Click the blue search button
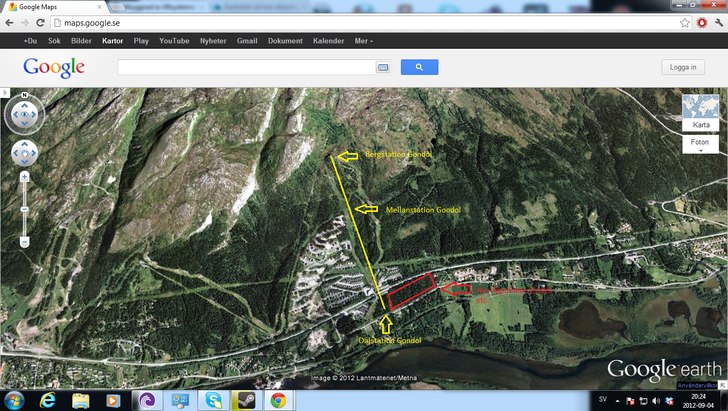 [419, 67]
